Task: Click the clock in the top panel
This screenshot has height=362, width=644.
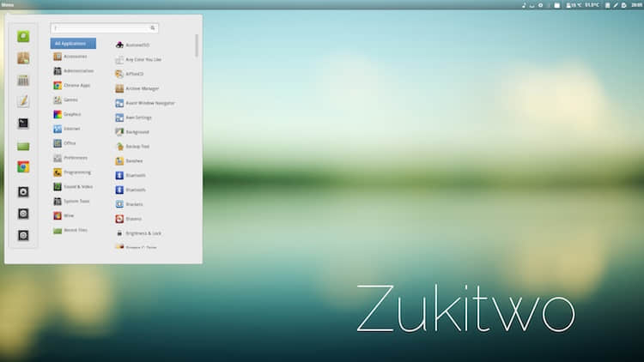Action: pos(637,5)
